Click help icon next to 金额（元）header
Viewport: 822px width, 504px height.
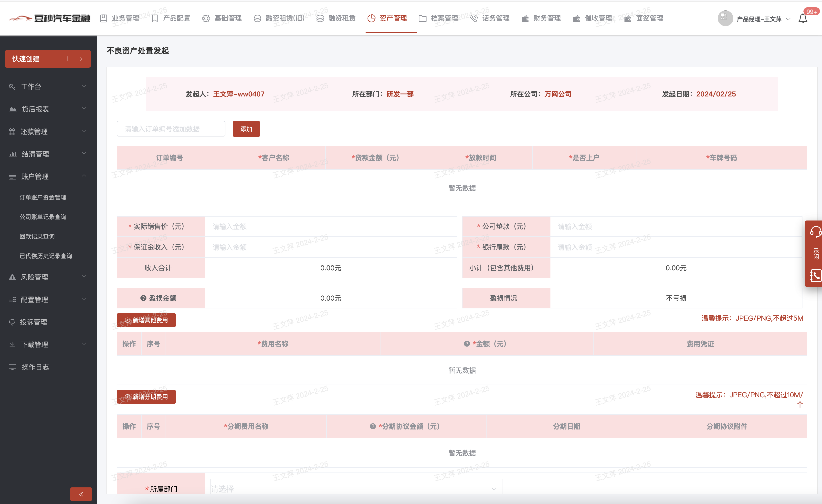pos(466,344)
